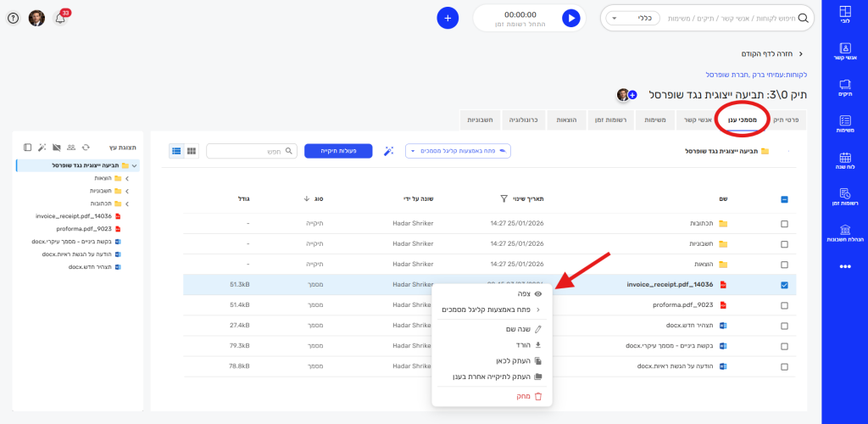868x424 pixels.
Task: Open the notifications bell icon
Action: click(60, 19)
